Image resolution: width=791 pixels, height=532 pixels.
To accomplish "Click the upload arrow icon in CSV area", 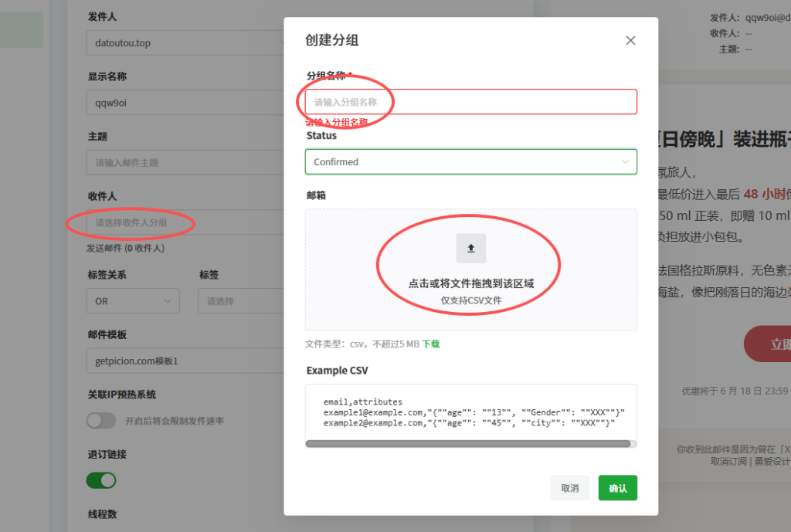I will 470,248.
